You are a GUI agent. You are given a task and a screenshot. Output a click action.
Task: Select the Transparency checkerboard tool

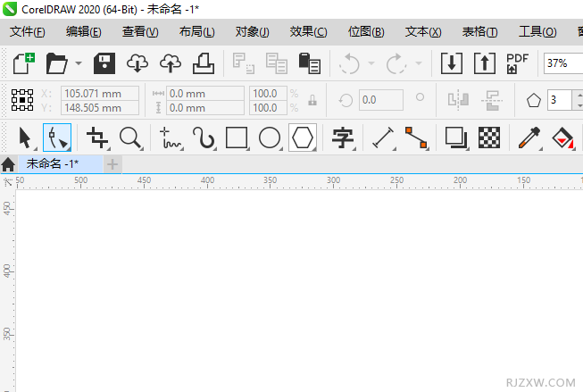click(x=489, y=138)
